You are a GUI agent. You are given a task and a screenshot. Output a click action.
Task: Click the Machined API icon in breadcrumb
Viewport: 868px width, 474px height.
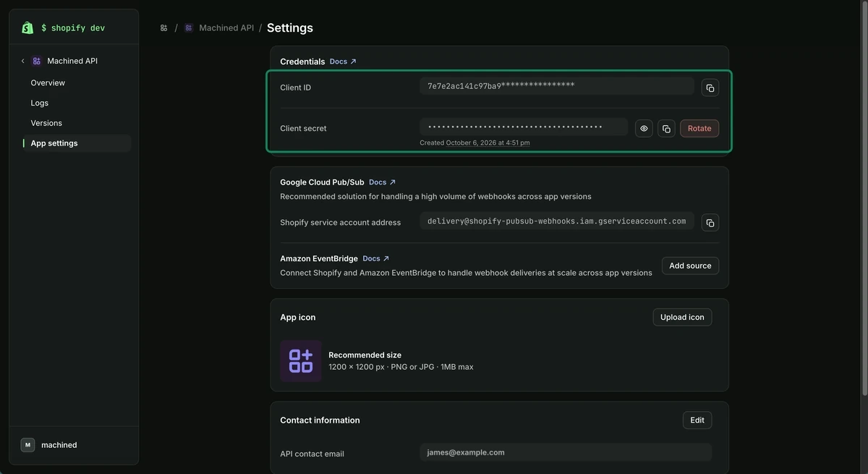click(x=189, y=27)
